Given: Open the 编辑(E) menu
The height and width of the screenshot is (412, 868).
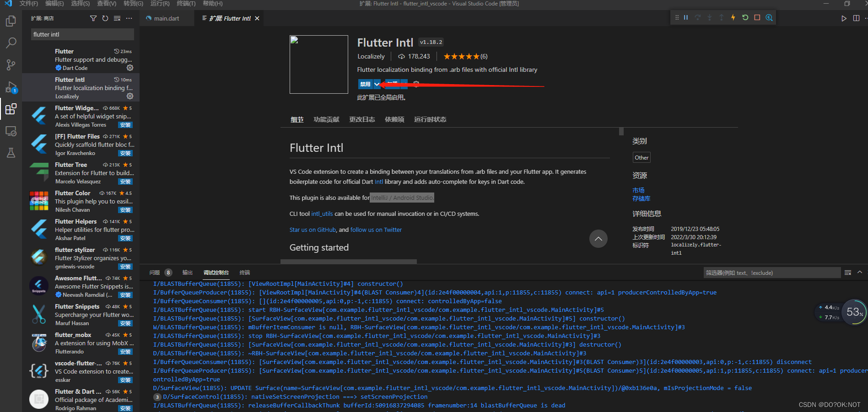Looking at the screenshot, I should (x=54, y=4).
